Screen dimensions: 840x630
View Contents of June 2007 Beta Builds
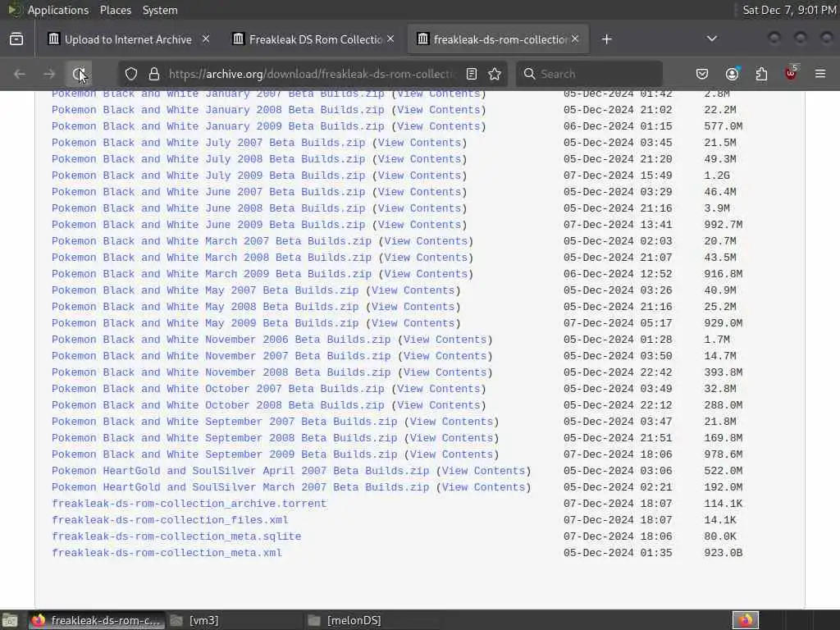coord(419,192)
